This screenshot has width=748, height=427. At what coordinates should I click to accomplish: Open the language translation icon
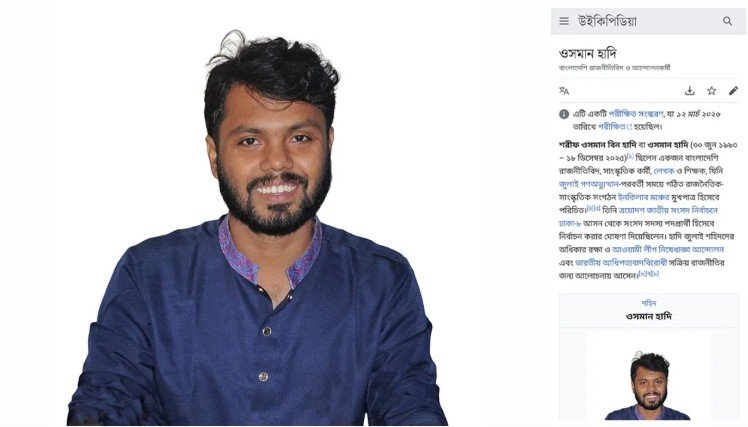click(564, 91)
